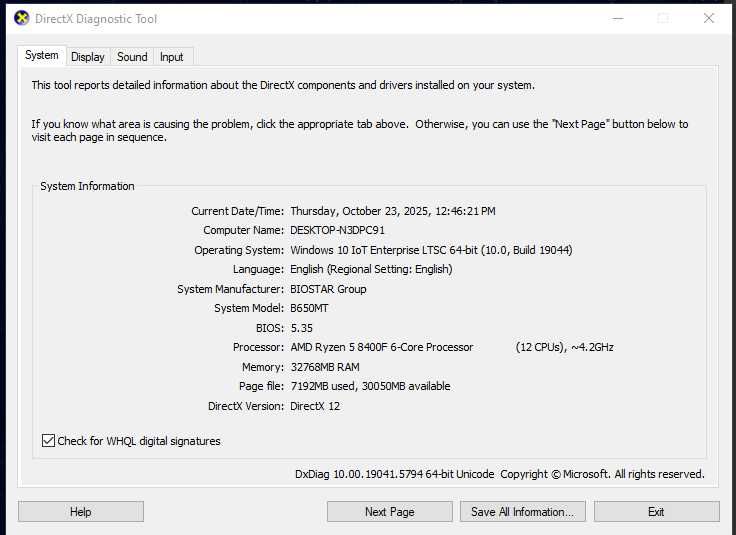The image size is (736, 535).
Task: Click the Help button
Action: click(x=81, y=512)
